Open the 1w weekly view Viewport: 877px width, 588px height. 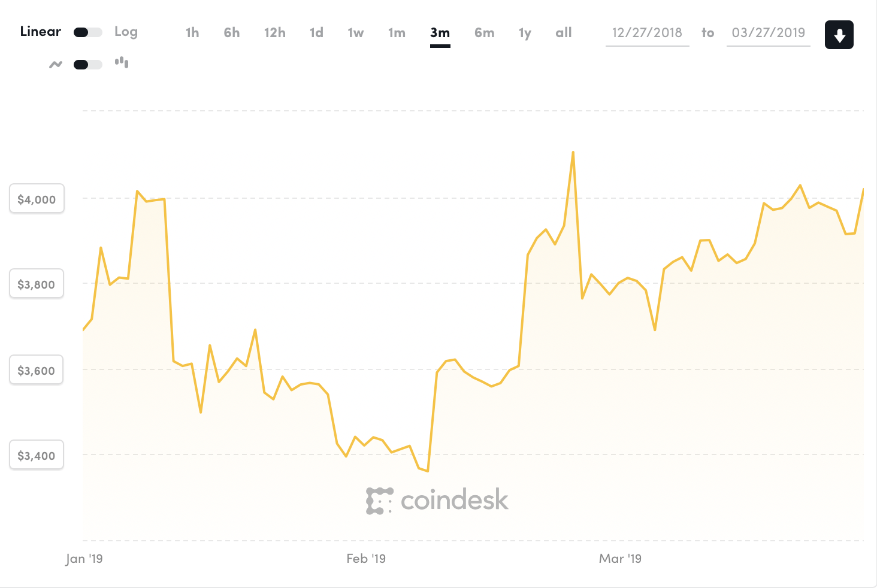pos(355,33)
